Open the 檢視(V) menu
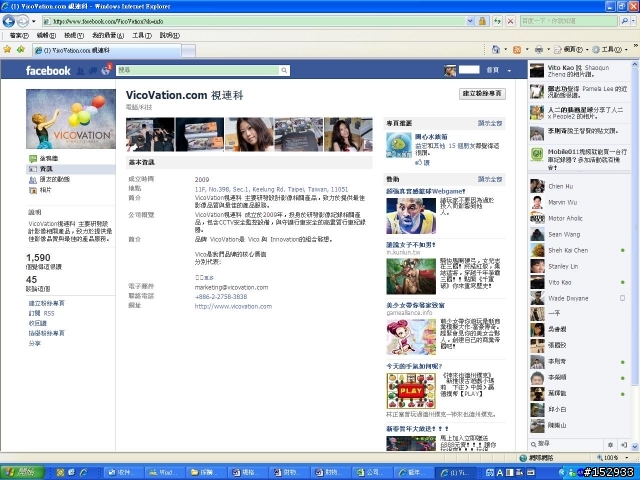 pyautogui.click(x=74, y=36)
